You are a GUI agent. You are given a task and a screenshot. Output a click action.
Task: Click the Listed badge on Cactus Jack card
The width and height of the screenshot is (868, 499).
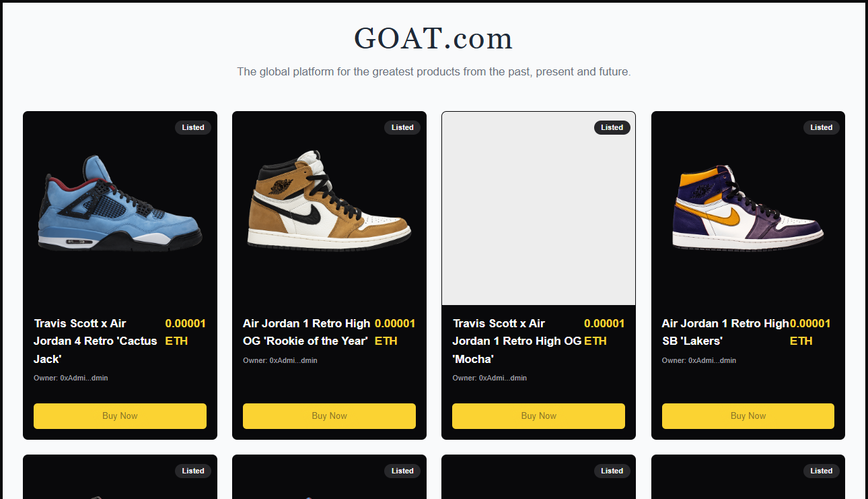(x=193, y=127)
